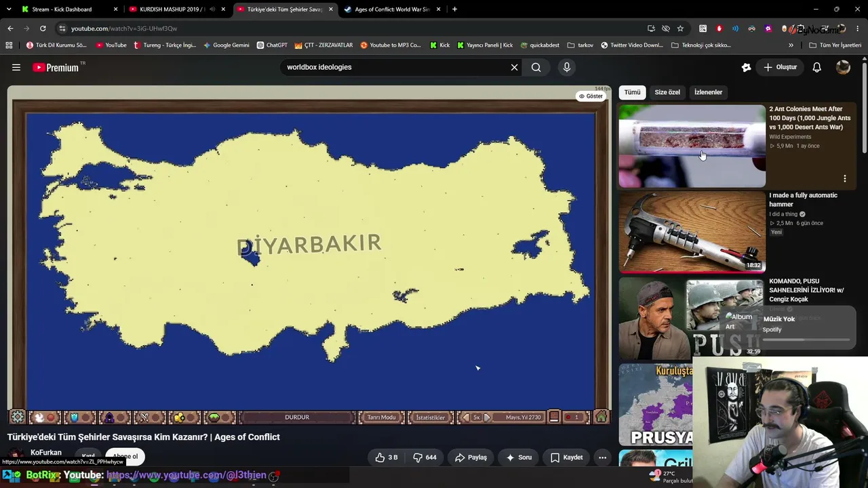868x488 pixels.
Task: Open the QR code extension
Action: 703,28
